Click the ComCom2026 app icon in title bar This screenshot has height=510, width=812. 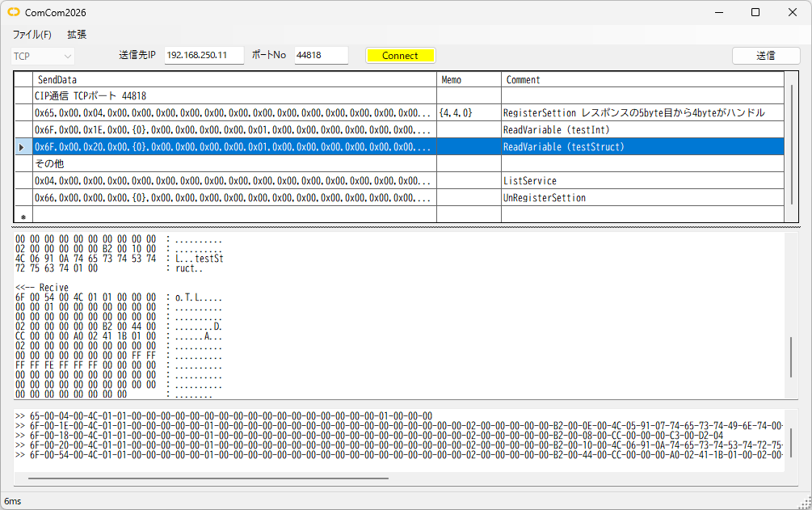tap(14, 12)
